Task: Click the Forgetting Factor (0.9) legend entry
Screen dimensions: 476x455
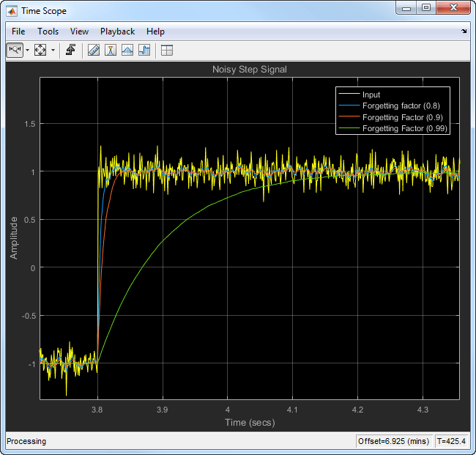Action: (403, 117)
